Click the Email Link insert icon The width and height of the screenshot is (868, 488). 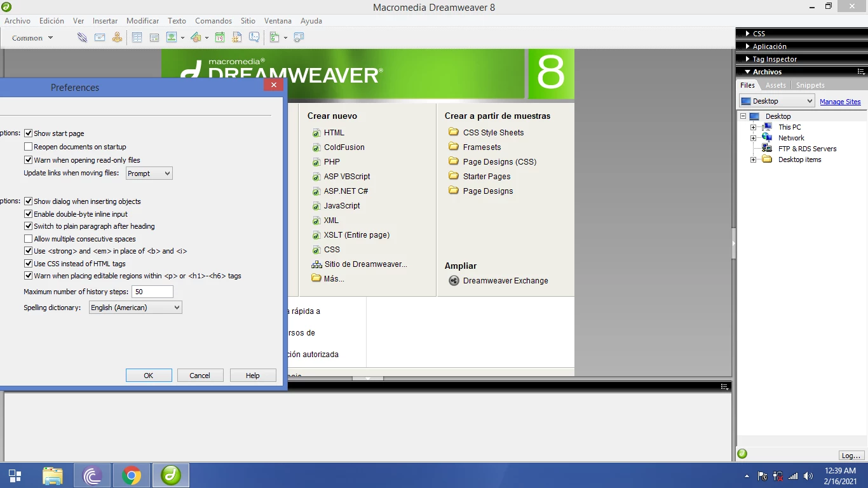coord(100,37)
